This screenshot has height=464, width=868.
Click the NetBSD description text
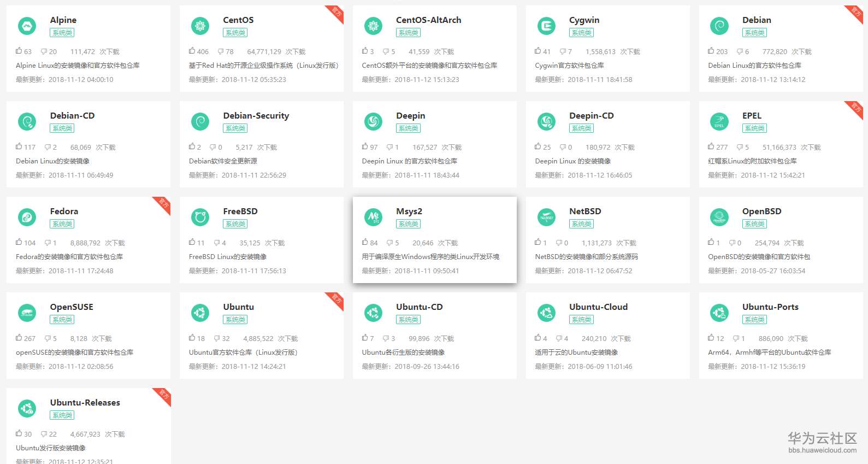point(586,257)
